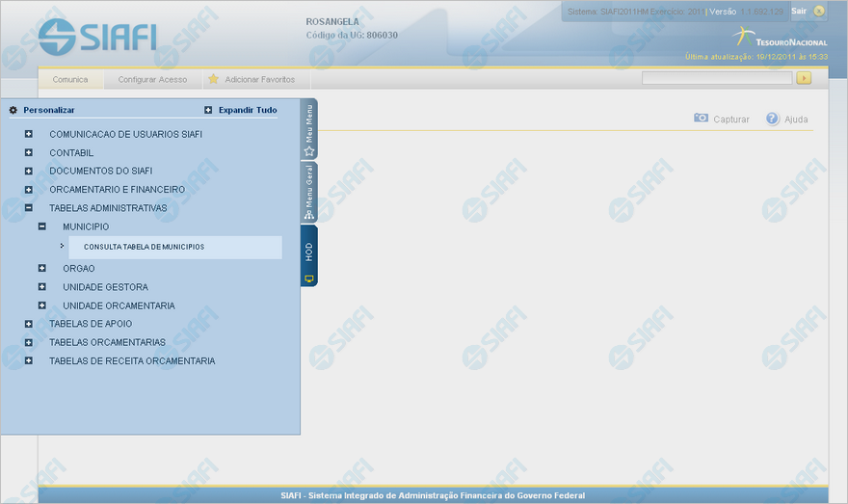Click the Adicionar Favoritos star icon
Viewport: 848px width, 504px height.
click(214, 79)
